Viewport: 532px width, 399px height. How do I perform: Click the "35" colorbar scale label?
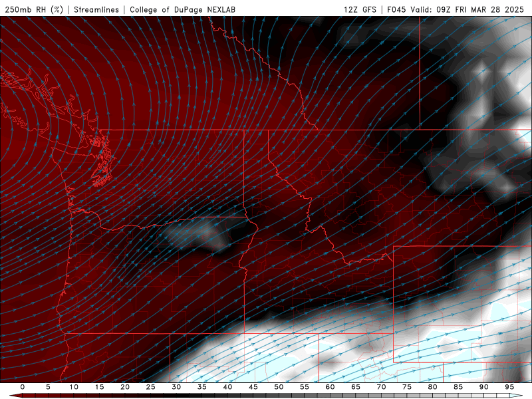pos(202,387)
